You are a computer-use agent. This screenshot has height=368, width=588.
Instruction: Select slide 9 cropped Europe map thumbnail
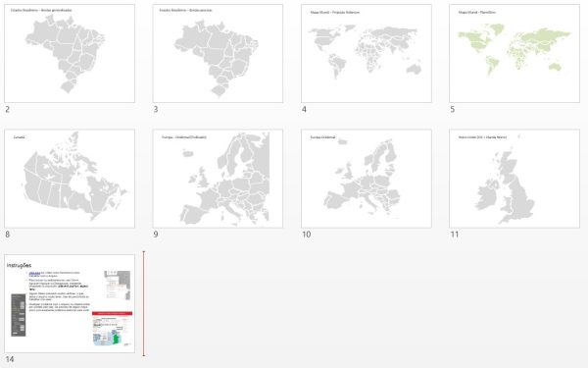click(x=218, y=179)
